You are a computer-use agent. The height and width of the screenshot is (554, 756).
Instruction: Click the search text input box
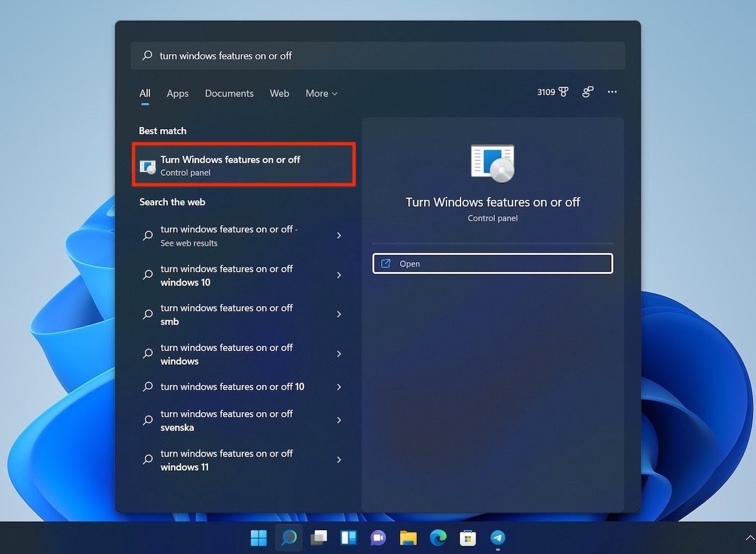pyautogui.click(x=378, y=55)
